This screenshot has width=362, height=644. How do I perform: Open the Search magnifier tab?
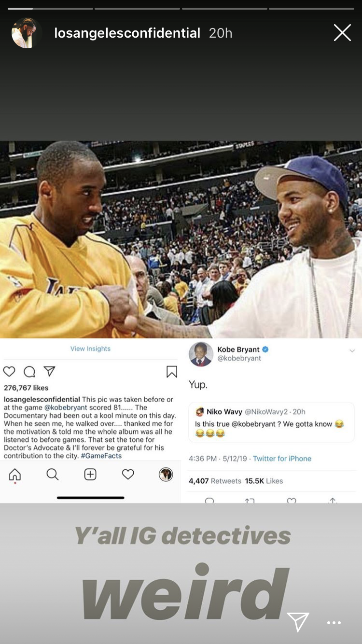pyautogui.click(x=53, y=475)
